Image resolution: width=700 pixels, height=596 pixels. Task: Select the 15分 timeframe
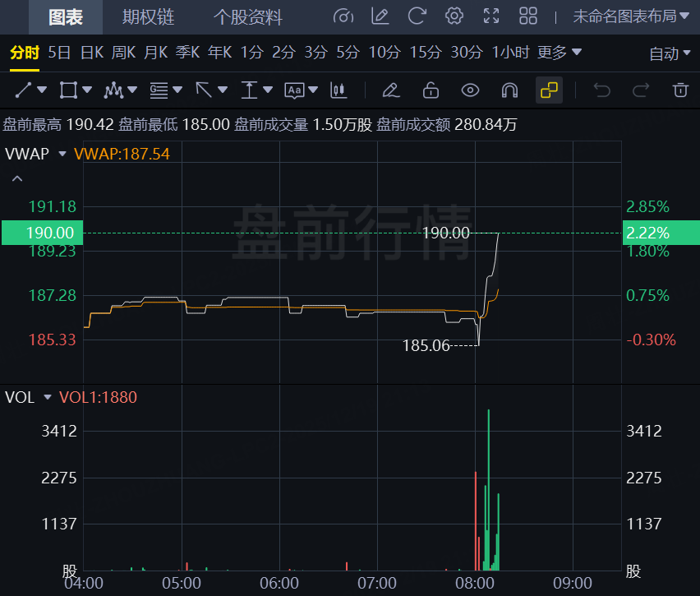click(426, 53)
